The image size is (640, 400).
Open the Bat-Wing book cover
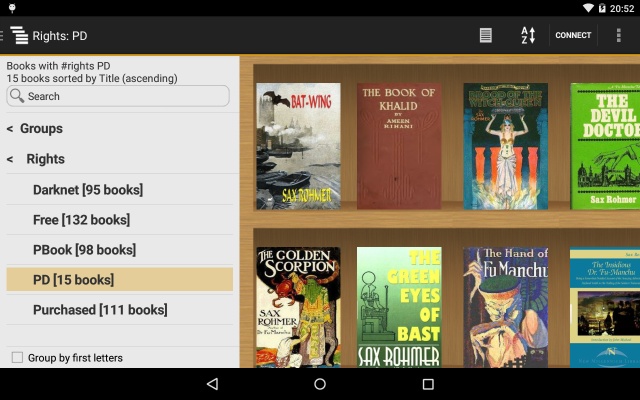point(298,146)
